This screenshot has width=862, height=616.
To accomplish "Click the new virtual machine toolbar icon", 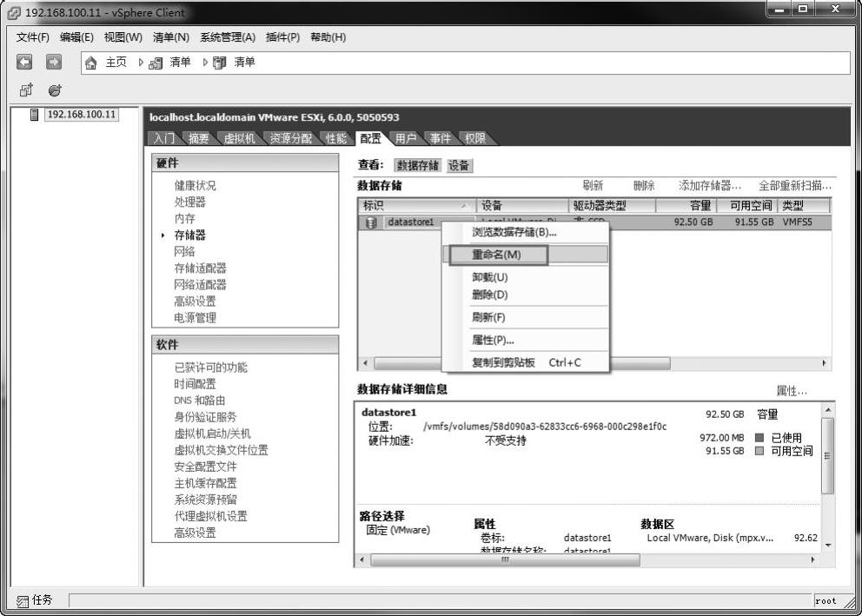I will pos(26,89).
